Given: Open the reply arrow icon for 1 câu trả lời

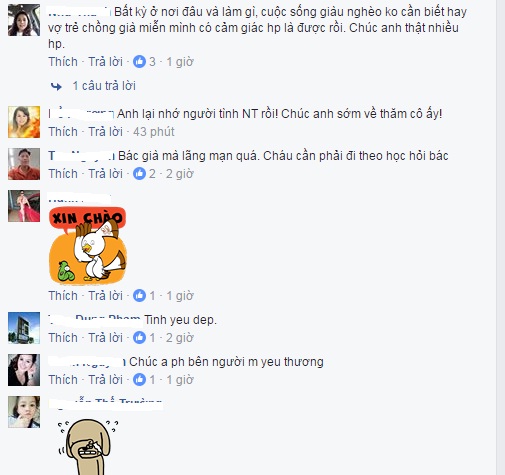Looking at the screenshot, I should point(56,86).
